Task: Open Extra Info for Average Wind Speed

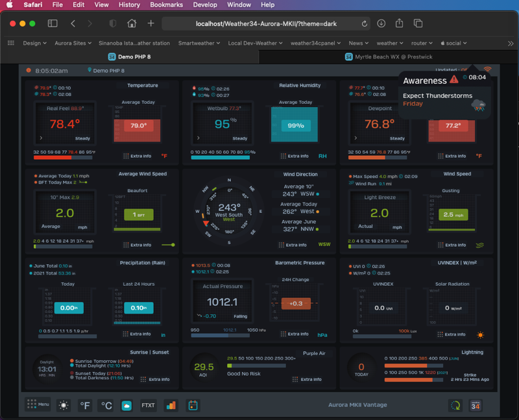Action: [x=138, y=245]
